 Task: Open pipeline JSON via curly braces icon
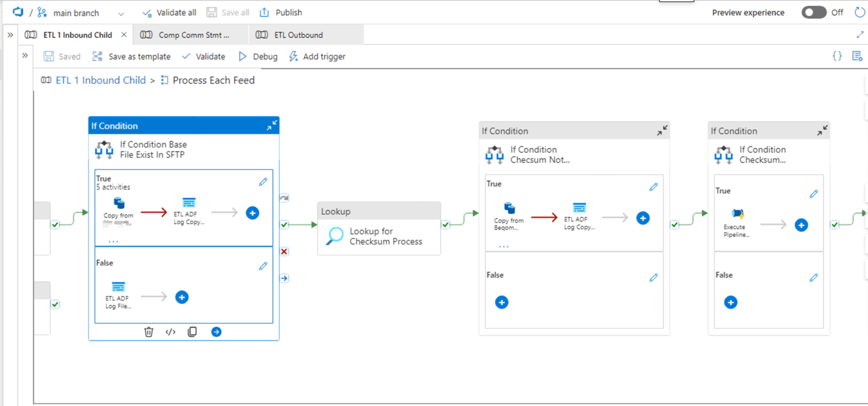pos(837,55)
